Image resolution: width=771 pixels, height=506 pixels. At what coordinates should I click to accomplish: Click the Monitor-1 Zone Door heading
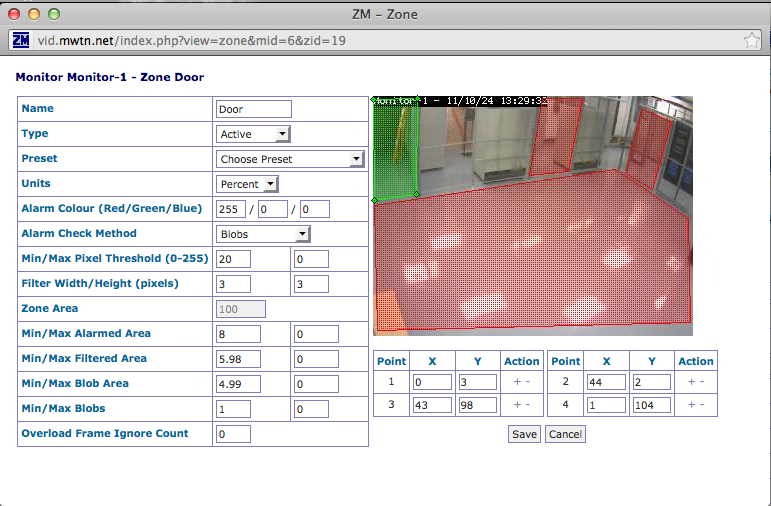(x=110, y=77)
